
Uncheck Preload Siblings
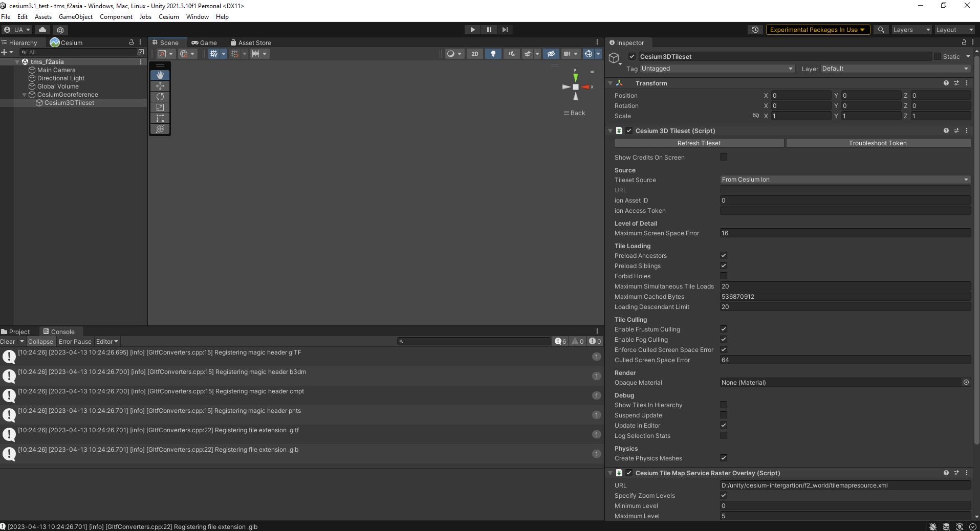coord(724,265)
